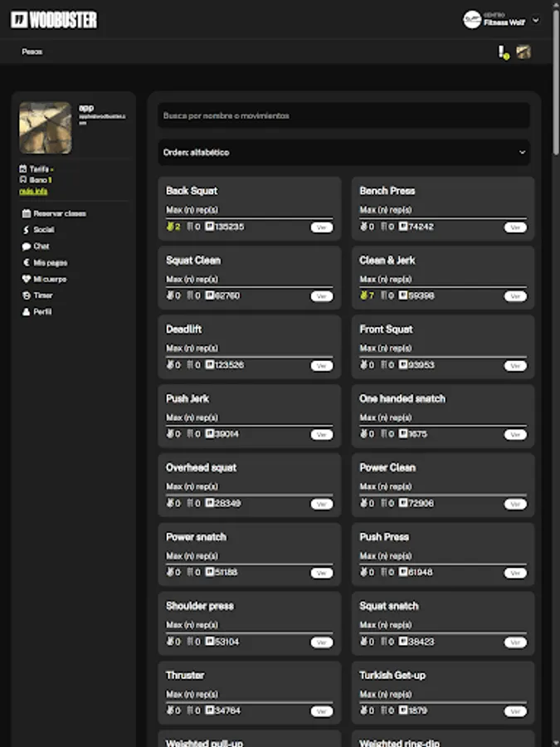Image resolution: width=560 pixels, height=747 pixels.
Task: Open Perfil via the person icon
Action: point(26,311)
